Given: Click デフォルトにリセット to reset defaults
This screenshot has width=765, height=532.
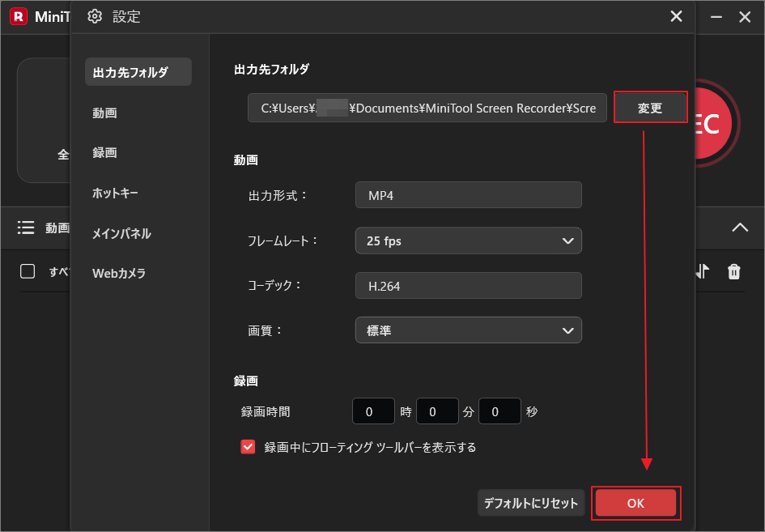Looking at the screenshot, I should pos(531,502).
